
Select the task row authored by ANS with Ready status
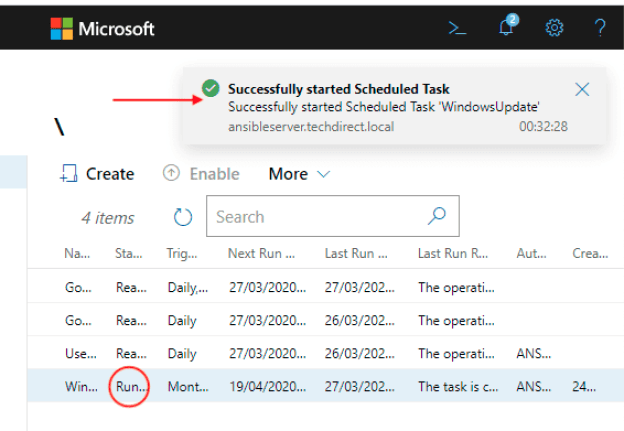300,353
